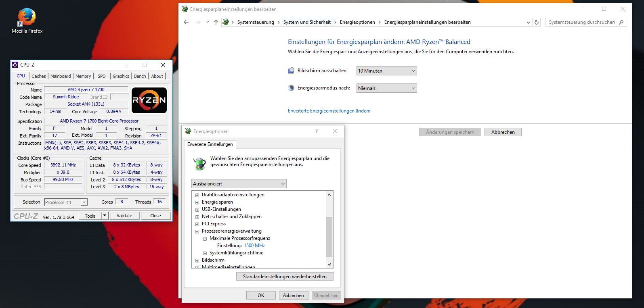Click the refresh button next to address bar
644x308 pixels.
pos(537,22)
